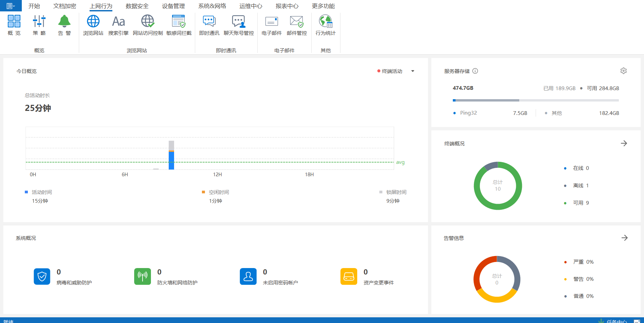
Task: Click the 邮件管控 icon
Action: (x=297, y=25)
